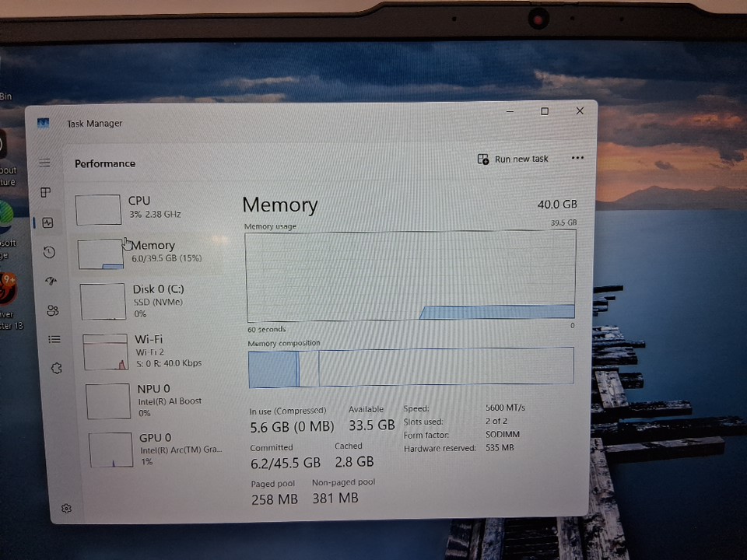Maximize the Task Manager window

point(545,111)
